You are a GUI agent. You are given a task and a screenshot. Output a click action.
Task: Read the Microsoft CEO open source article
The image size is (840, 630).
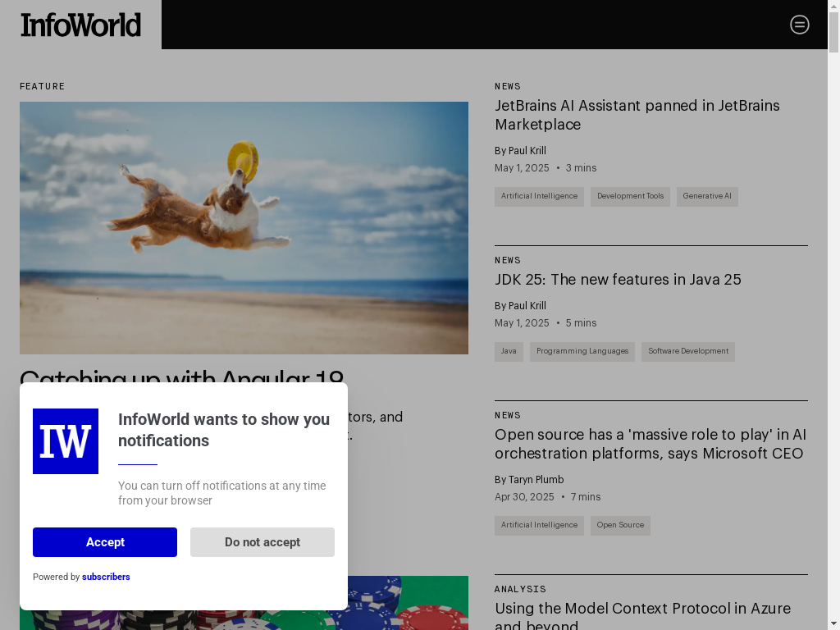tap(650, 444)
